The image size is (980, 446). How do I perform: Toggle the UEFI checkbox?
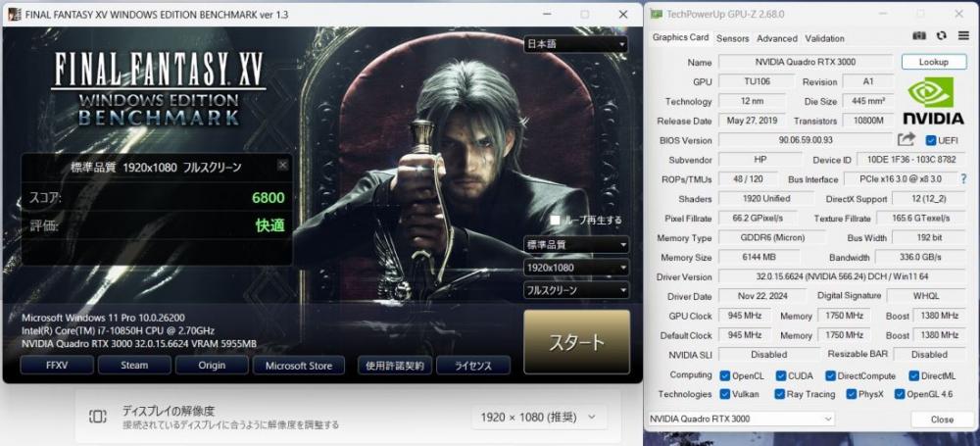coord(931,140)
